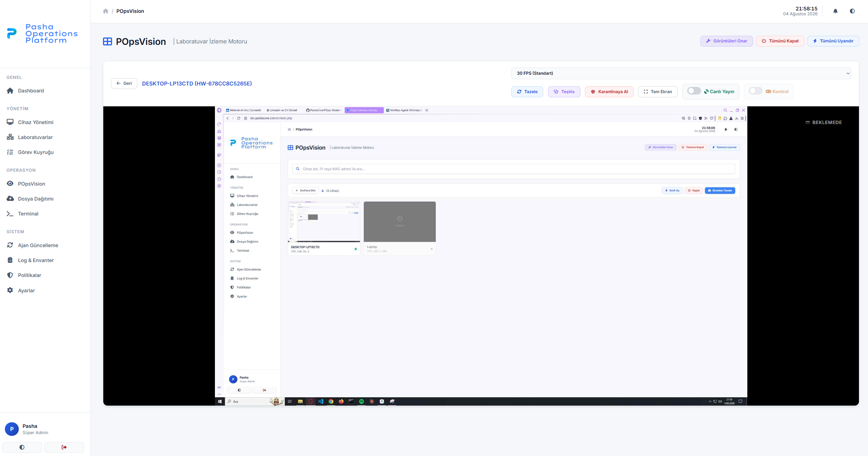
Task: Click the contrast icon in the streamed page header
Action: pos(736,129)
